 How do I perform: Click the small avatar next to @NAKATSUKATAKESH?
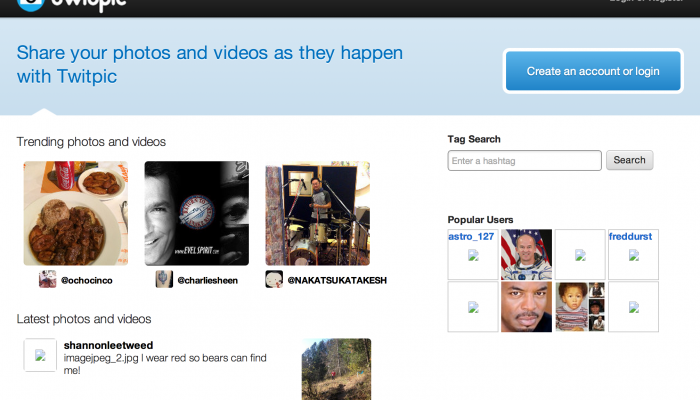tap(274, 279)
